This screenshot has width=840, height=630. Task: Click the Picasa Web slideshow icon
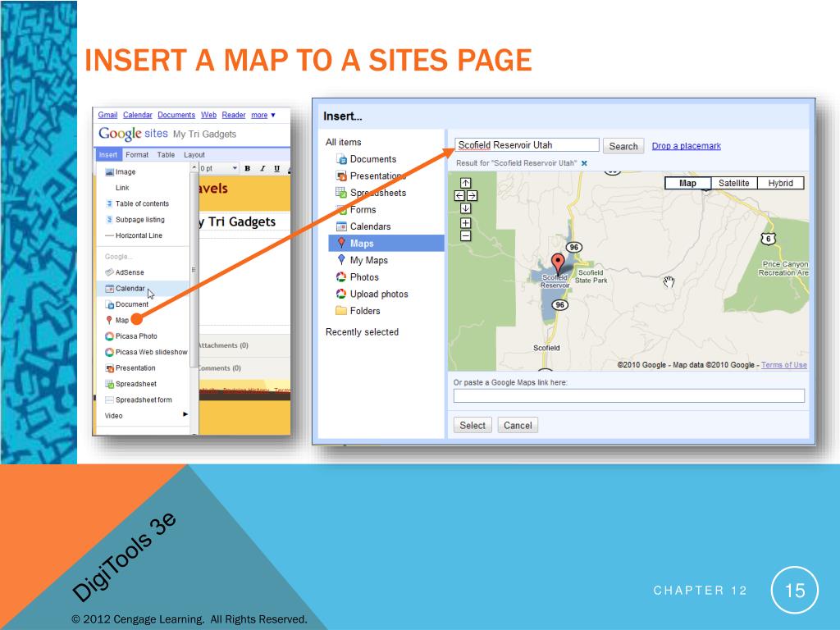(109, 352)
